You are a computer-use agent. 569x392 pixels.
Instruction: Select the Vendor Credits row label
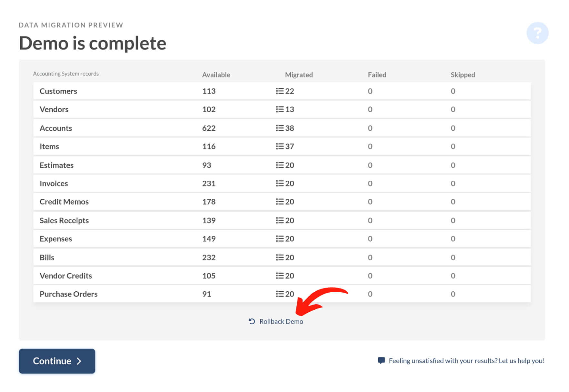[x=66, y=276]
